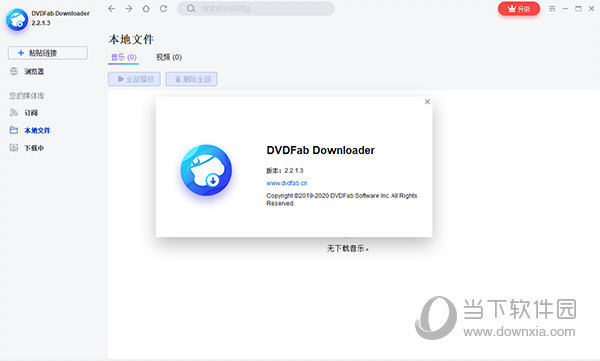Click the DVDFab Downloader logo in sidebar
Screen dimensions: 600x361
(17, 20)
